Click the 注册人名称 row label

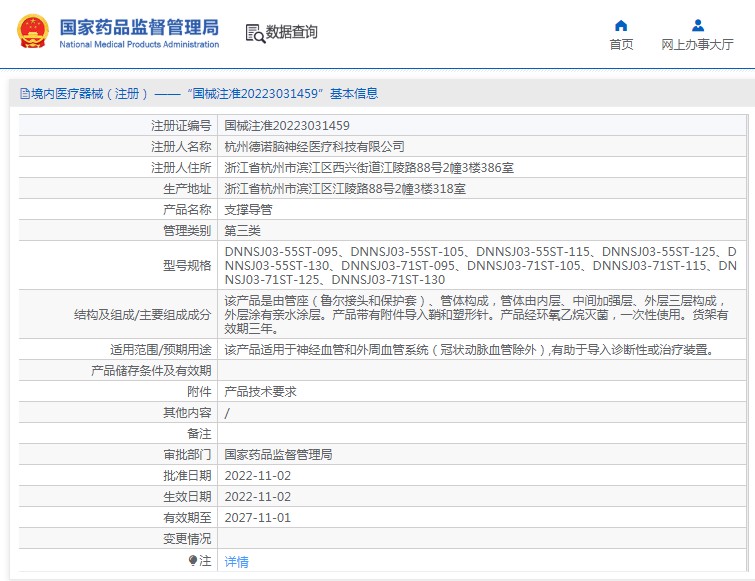[181, 146]
